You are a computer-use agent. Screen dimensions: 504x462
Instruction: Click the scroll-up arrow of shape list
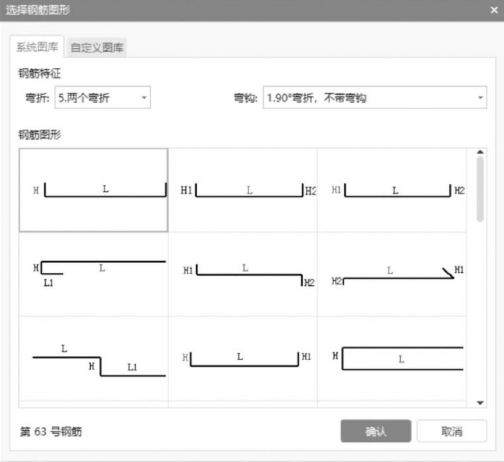tap(480, 152)
